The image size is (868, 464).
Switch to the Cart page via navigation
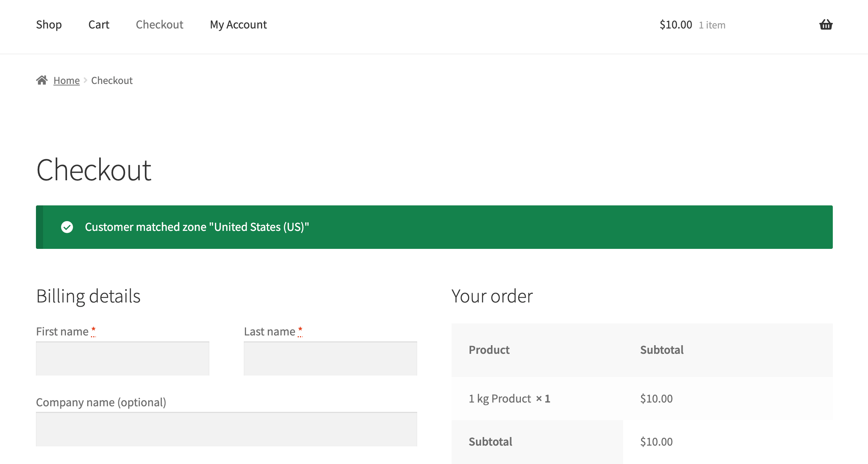[98, 24]
